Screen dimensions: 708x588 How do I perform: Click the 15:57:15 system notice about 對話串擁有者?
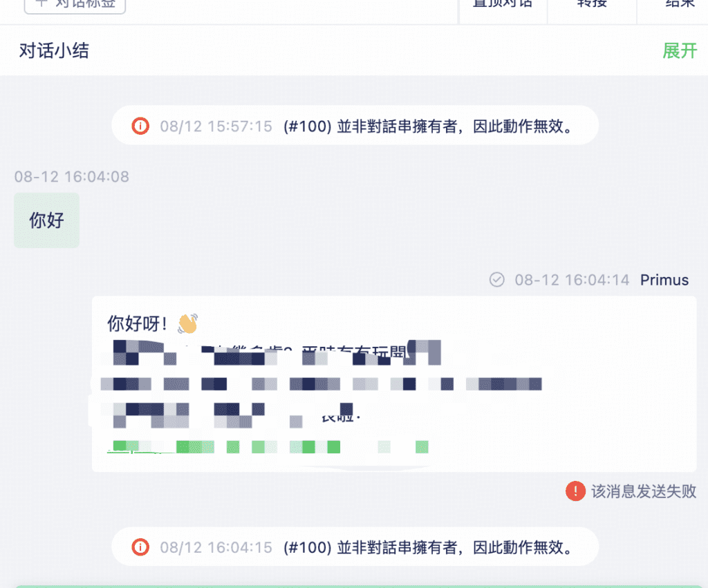tap(355, 126)
